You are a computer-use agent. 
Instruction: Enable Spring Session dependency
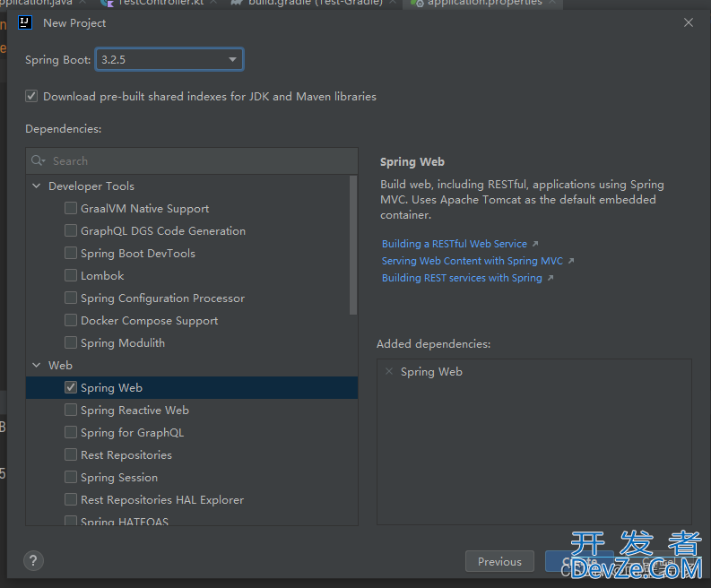point(71,477)
